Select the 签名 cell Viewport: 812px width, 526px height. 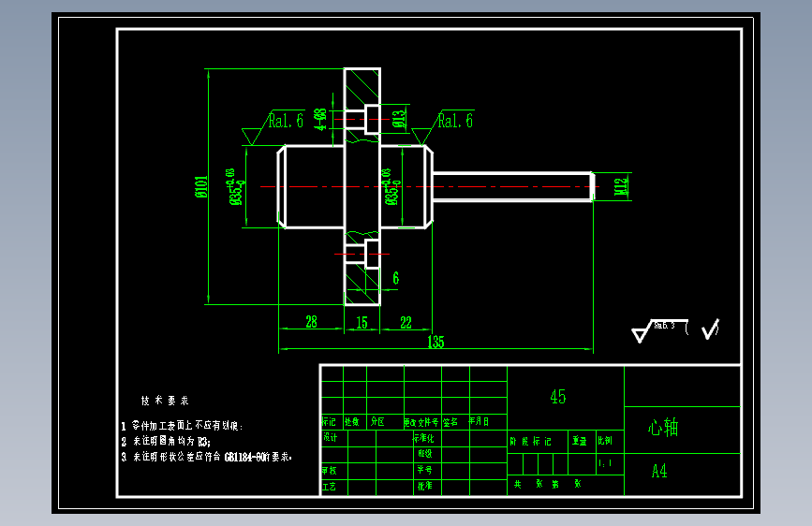click(x=450, y=422)
